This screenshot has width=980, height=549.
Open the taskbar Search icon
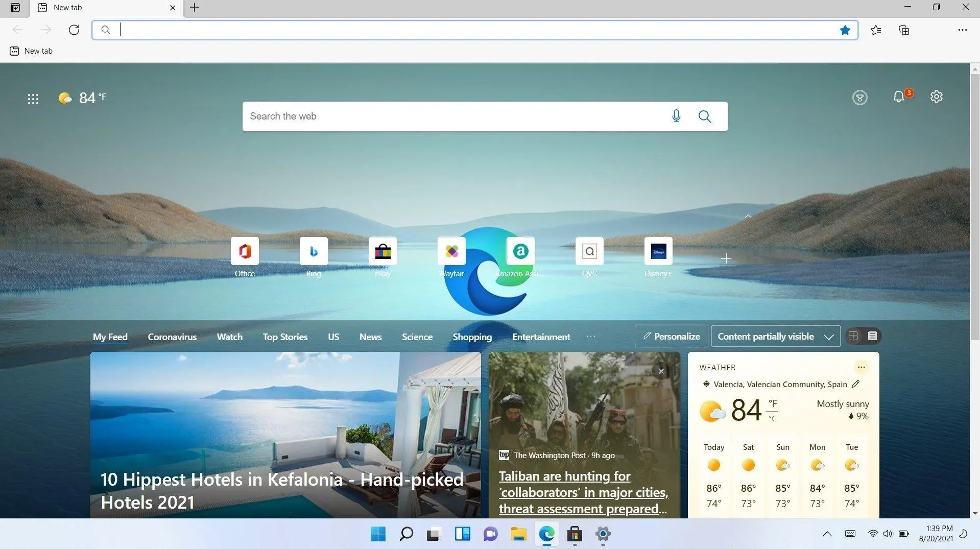pos(407,534)
